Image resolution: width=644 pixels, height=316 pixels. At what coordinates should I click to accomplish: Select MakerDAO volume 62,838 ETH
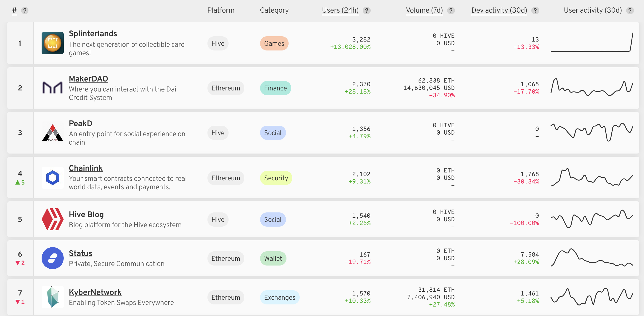436,80
